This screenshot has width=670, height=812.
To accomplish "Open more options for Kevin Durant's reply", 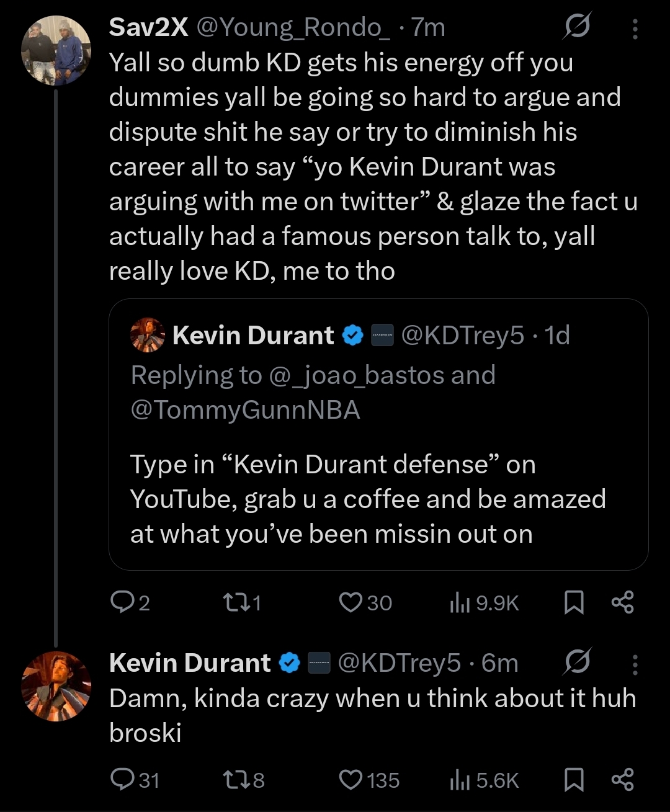I will [x=635, y=664].
